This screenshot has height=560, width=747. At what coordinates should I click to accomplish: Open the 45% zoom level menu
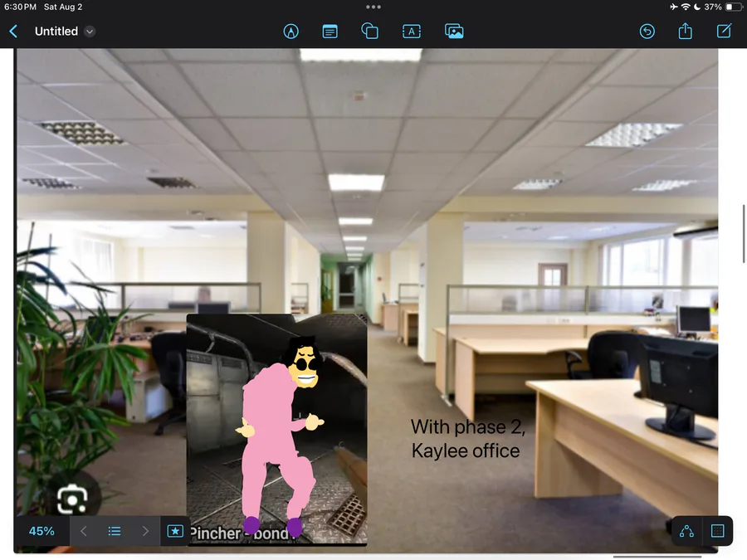pos(42,531)
